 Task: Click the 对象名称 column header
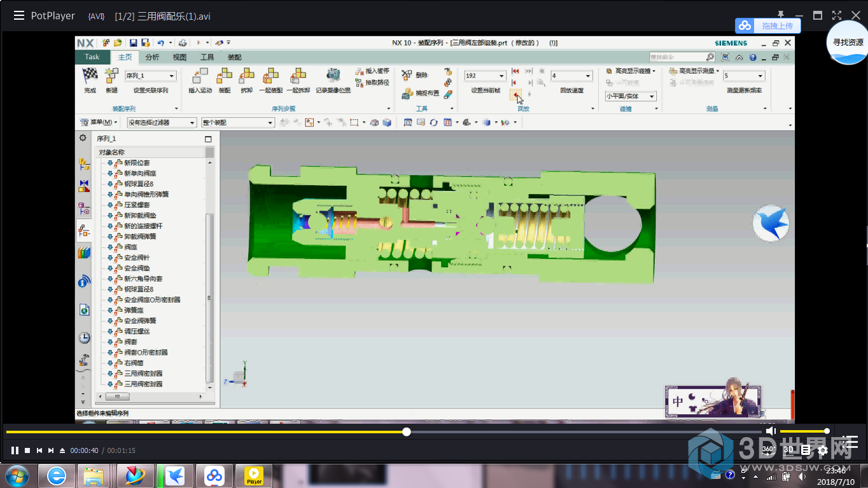[x=150, y=152]
